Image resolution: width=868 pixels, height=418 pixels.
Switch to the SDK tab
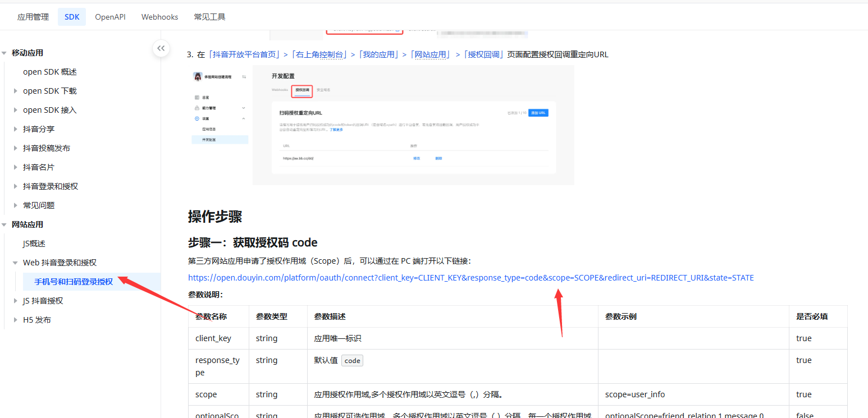[72, 17]
